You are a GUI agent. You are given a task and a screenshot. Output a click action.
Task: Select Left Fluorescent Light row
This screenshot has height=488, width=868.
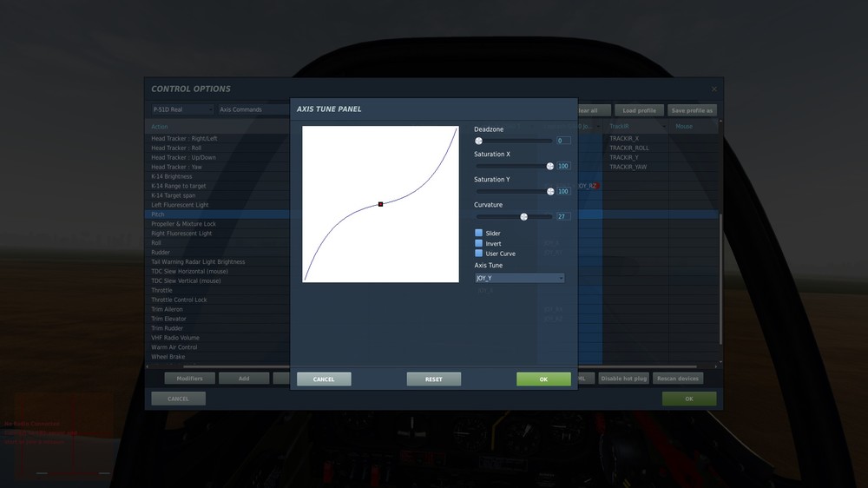tap(218, 205)
